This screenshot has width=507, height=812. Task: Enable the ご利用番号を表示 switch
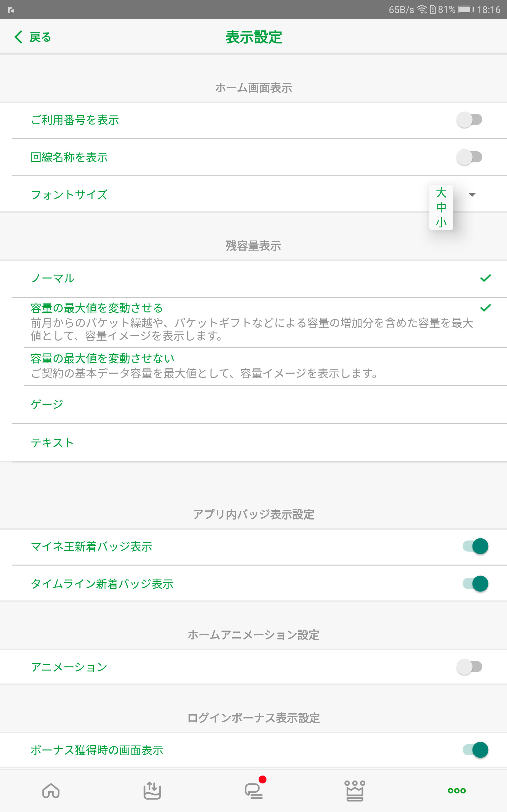coord(469,120)
